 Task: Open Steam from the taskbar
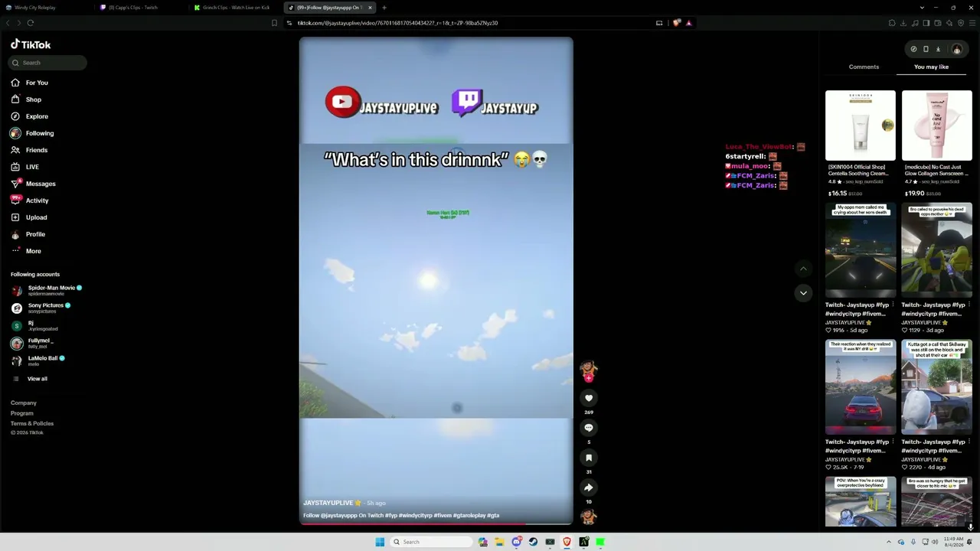(x=533, y=542)
